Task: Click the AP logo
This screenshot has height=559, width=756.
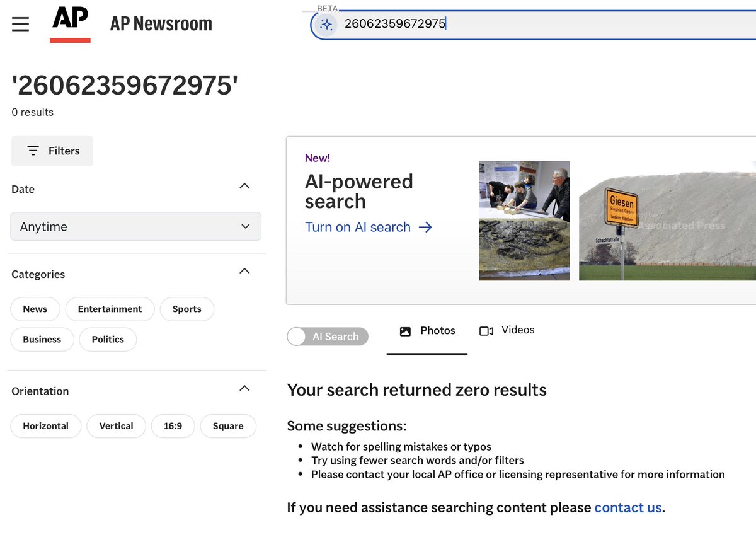Action: pos(70,25)
